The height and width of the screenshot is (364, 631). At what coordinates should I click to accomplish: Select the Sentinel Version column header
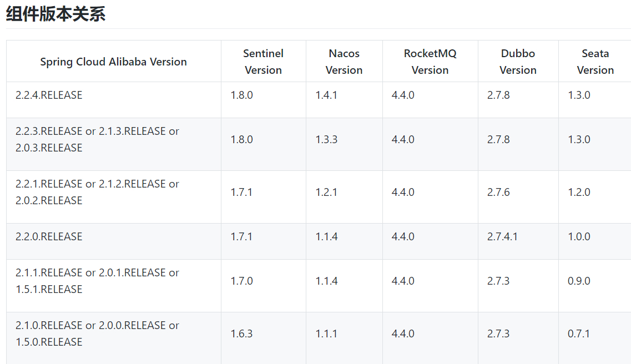[x=263, y=62]
